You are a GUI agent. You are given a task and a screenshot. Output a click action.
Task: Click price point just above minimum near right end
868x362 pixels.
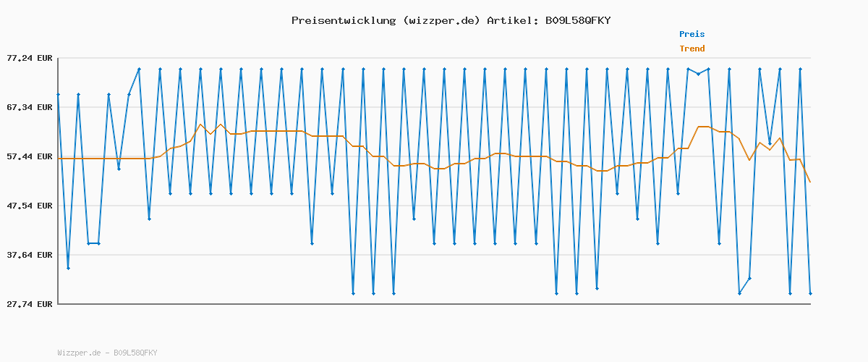coord(749,278)
